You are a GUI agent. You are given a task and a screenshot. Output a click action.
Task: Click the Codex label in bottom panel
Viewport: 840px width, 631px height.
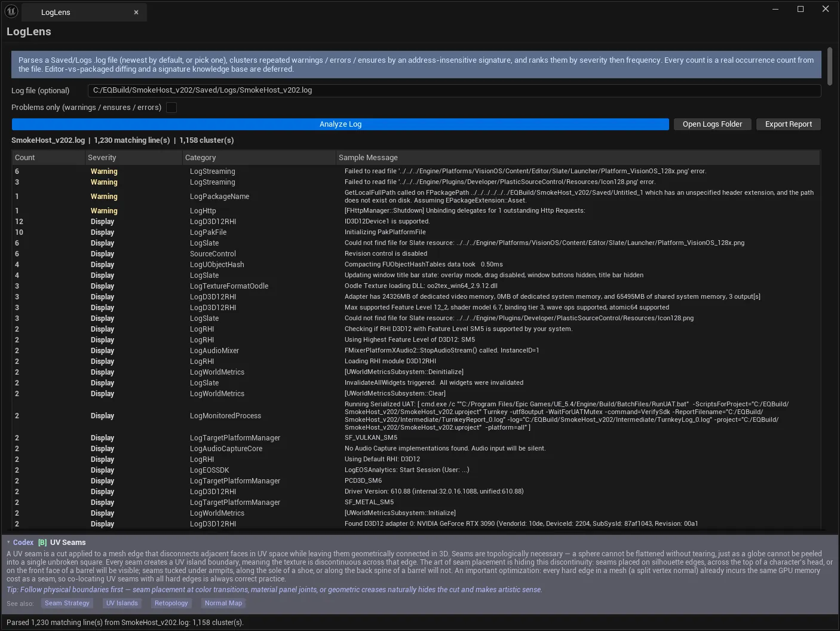coord(23,543)
